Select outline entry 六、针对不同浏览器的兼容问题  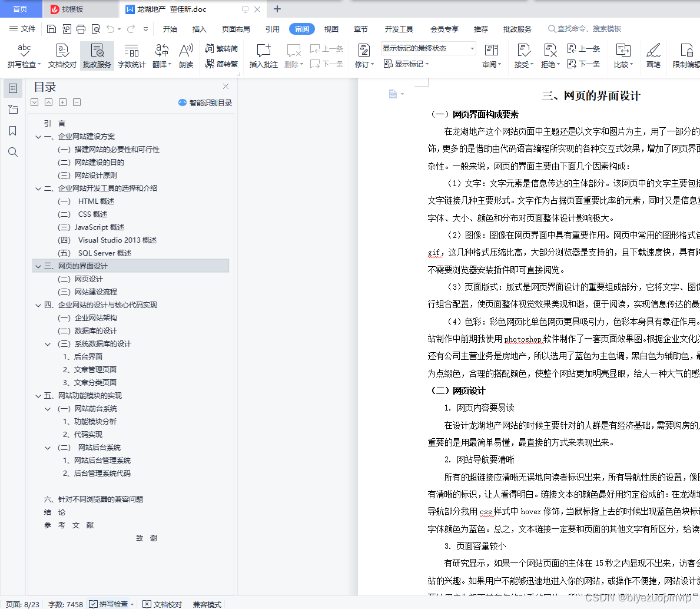[x=94, y=499]
